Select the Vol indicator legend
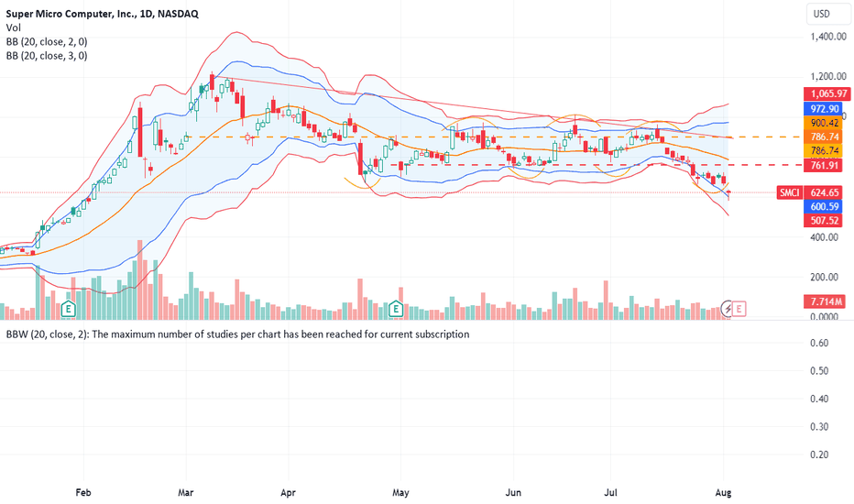Viewport: 854px width, 504px height. pos(13,27)
